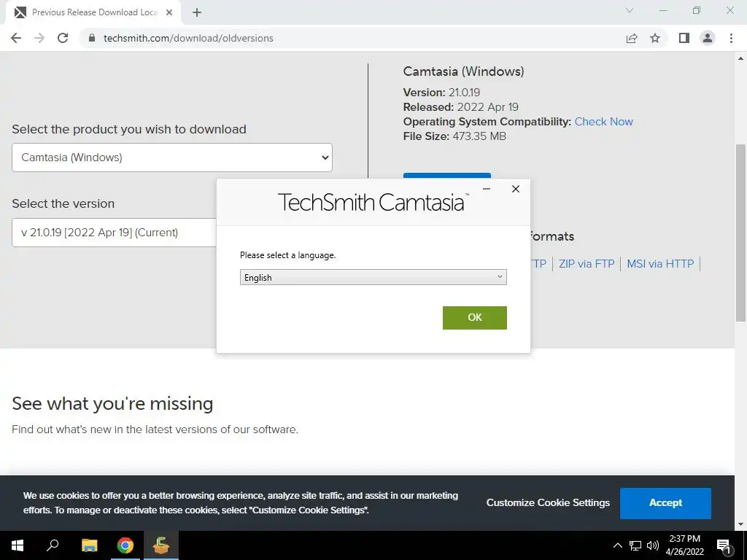Open the Chrome side panel

[x=684, y=38]
